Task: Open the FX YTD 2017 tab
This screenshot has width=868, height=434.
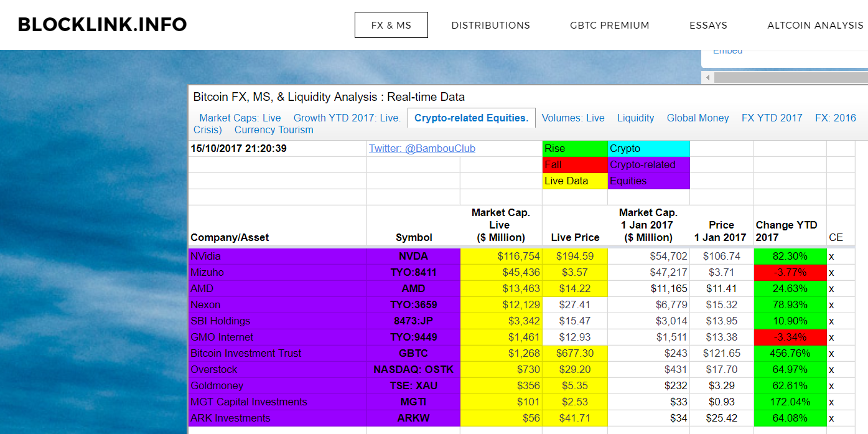Action: (772, 118)
